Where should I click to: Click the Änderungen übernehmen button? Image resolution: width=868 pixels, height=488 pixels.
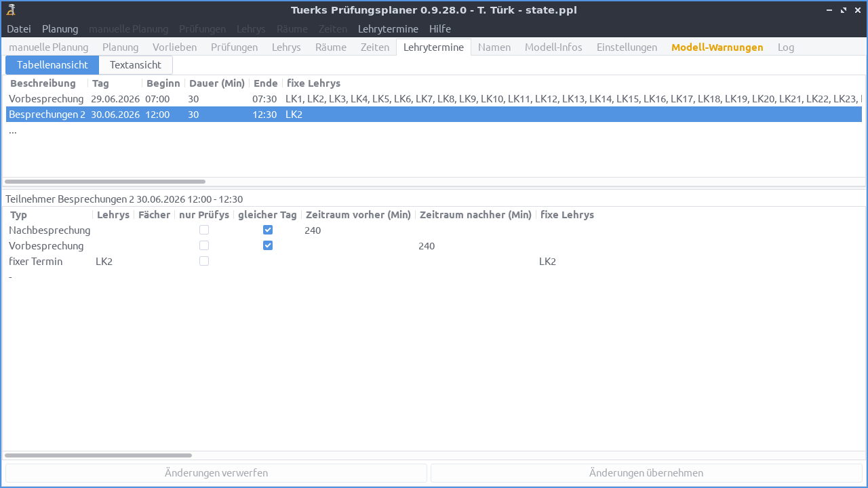pyautogui.click(x=646, y=472)
